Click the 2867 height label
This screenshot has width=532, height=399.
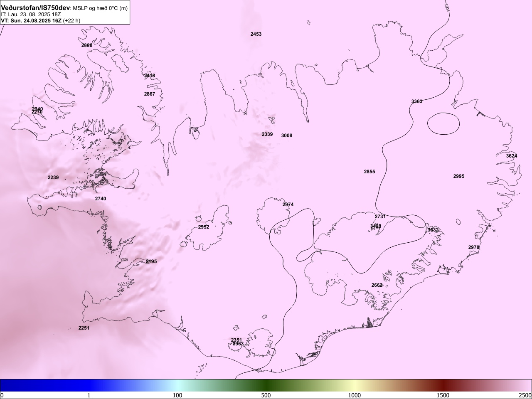click(150, 94)
